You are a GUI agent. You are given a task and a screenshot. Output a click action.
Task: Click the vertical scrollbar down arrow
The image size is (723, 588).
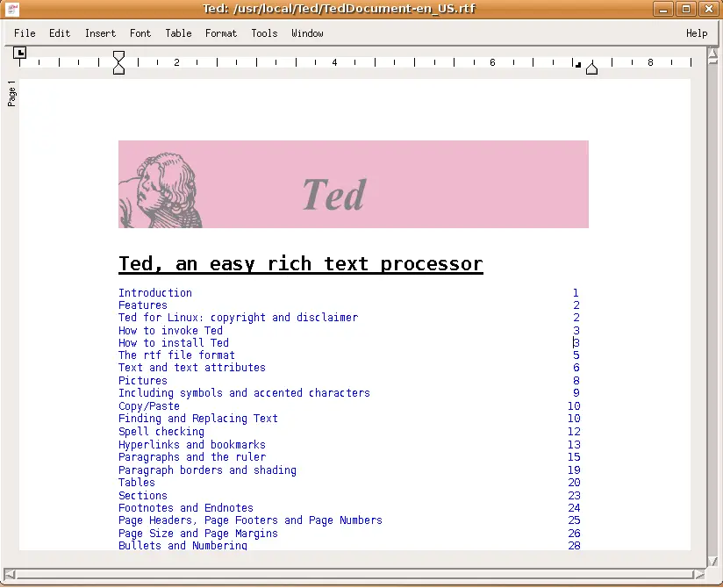pos(712,560)
